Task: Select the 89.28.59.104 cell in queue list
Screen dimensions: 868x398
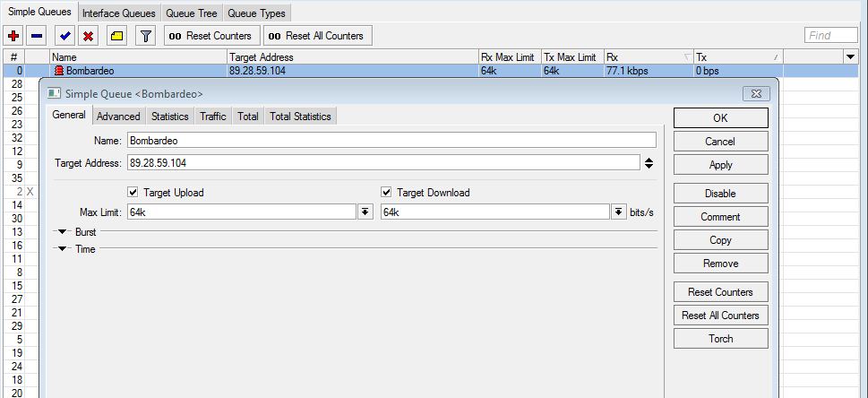Action: click(353, 71)
